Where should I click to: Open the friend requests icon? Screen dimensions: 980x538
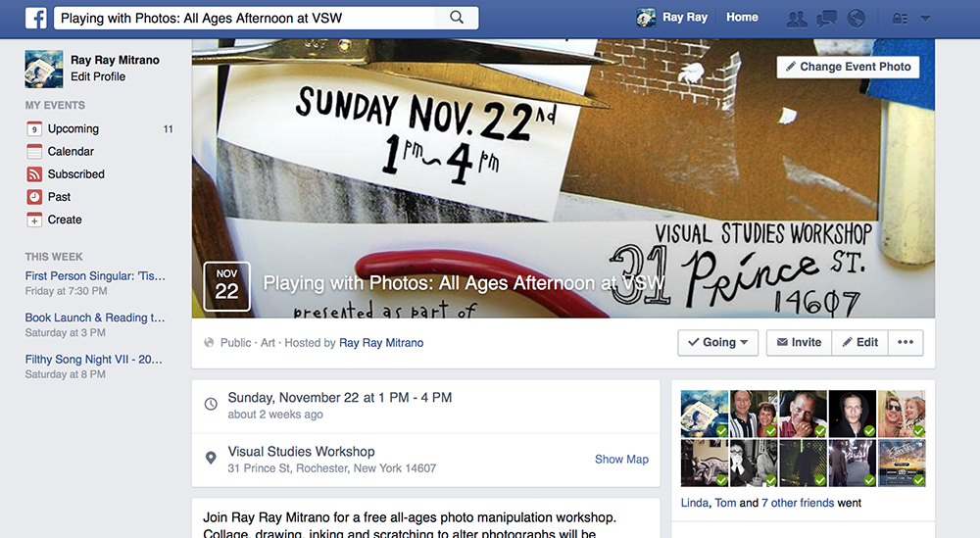click(796, 19)
